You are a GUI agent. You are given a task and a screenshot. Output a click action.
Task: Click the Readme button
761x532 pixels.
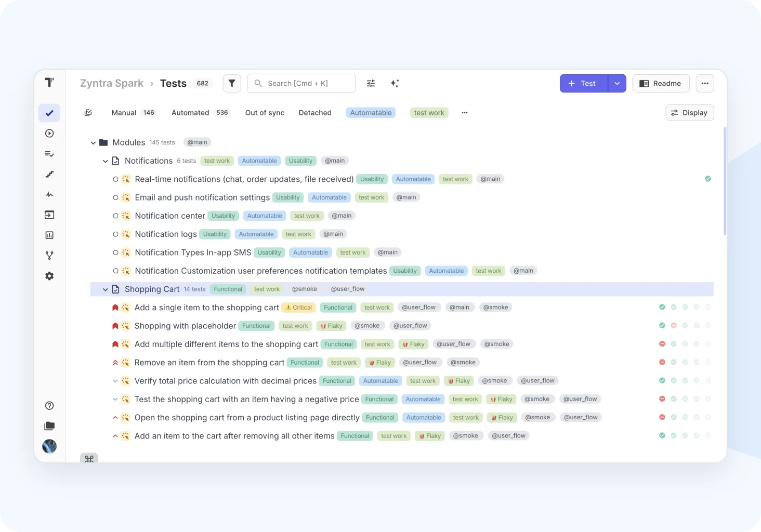661,84
